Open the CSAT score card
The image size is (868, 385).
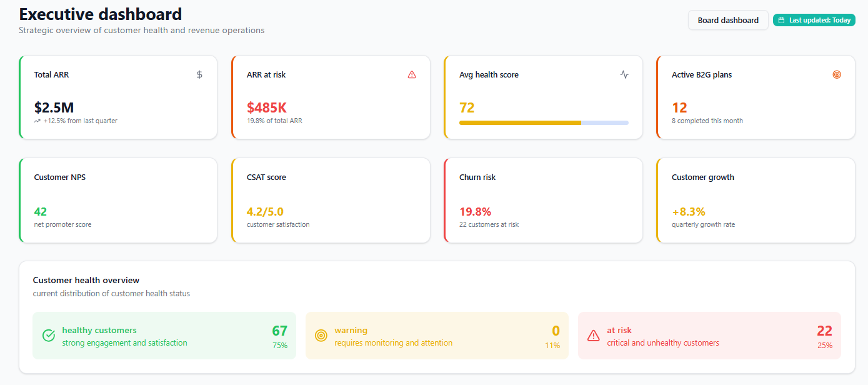(331, 200)
